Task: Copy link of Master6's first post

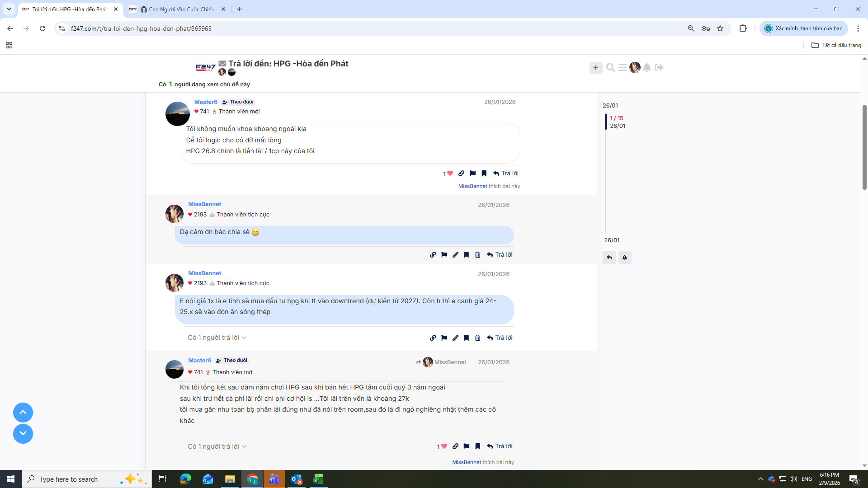Action: (x=461, y=174)
